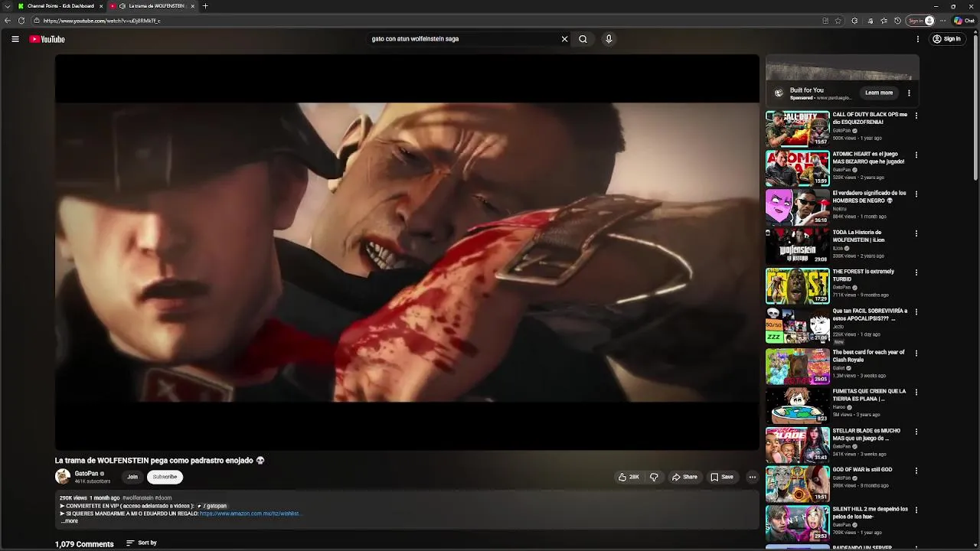Image resolution: width=980 pixels, height=551 pixels.
Task: Open Silent Hill 2 video thumbnail
Action: pyautogui.click(x=797, y=523)
